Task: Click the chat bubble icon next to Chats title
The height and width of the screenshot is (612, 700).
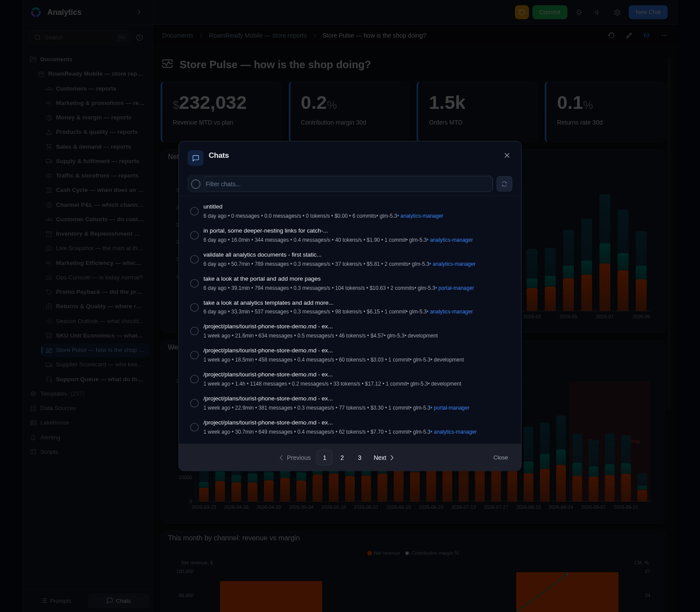Action: click(x=196, y=158)
